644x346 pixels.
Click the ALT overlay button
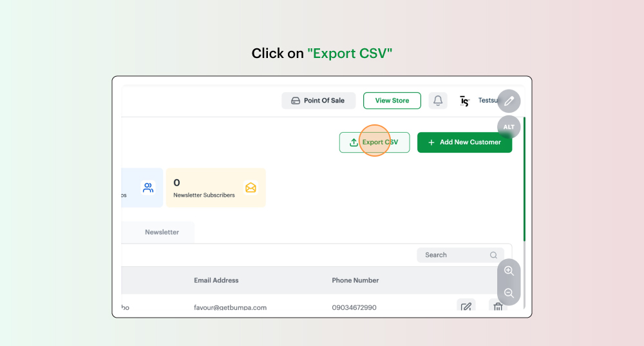[509, 127]
